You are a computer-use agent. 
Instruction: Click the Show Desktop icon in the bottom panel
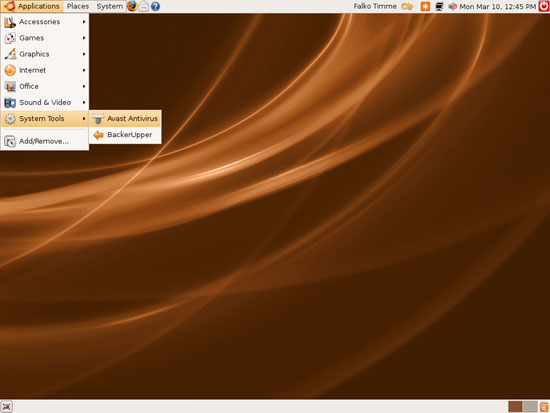pyautogui.click(x=6, y=407)
